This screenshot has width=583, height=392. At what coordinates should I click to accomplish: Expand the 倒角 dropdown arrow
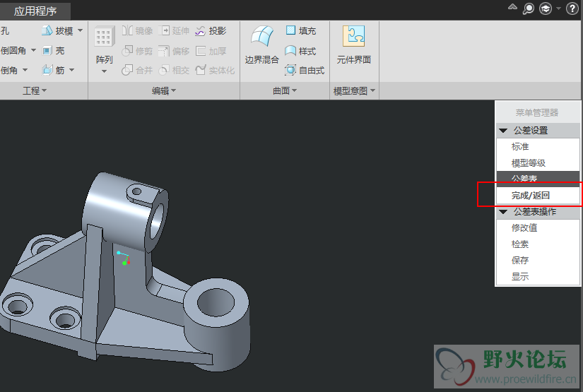point(25,70)
